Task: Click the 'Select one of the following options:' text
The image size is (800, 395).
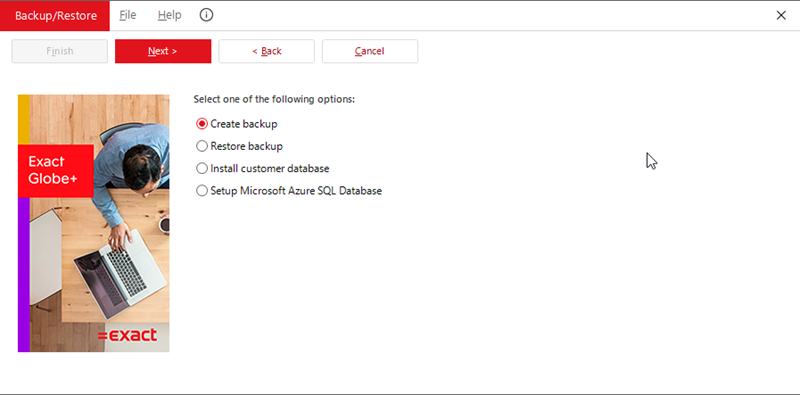Action: 274,99
